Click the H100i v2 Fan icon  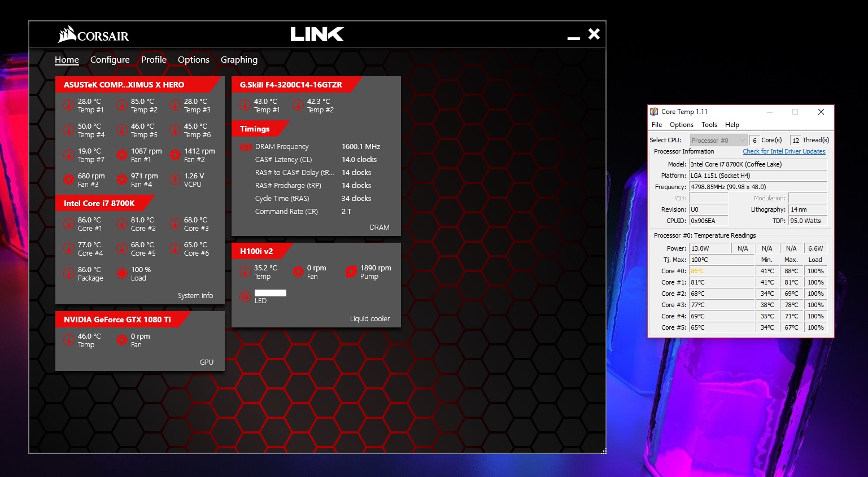[x=298, y=272]
